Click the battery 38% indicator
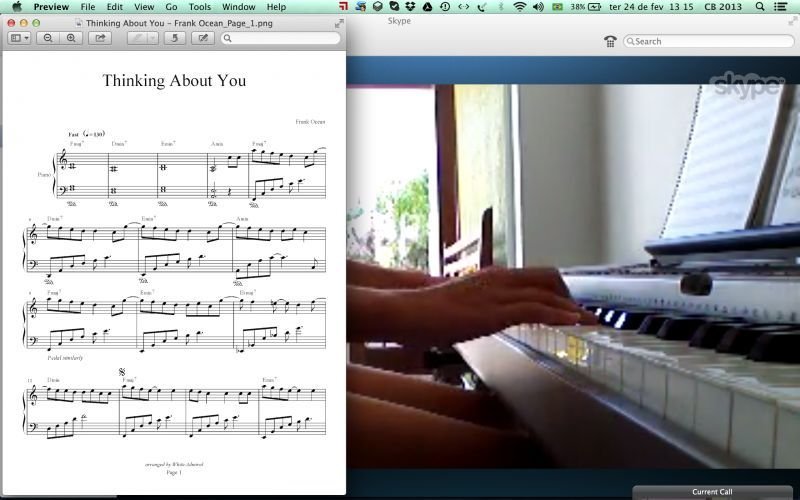 [x=586, y=7]
